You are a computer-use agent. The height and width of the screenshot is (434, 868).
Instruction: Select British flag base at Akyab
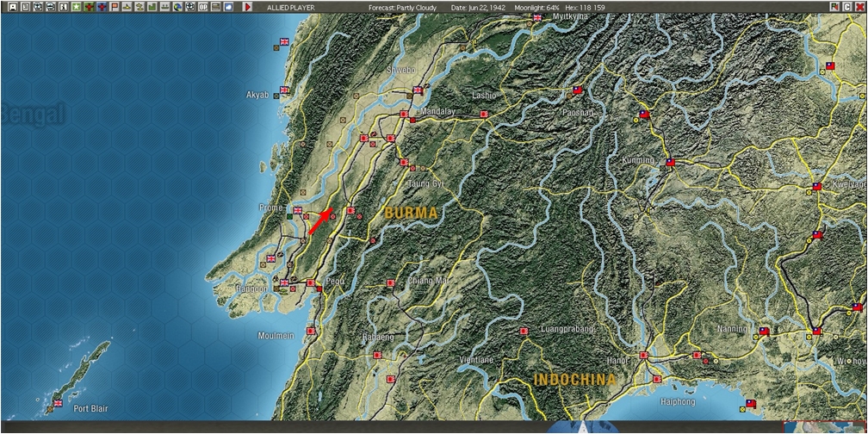pyautogui.click(x=284, y=90)
